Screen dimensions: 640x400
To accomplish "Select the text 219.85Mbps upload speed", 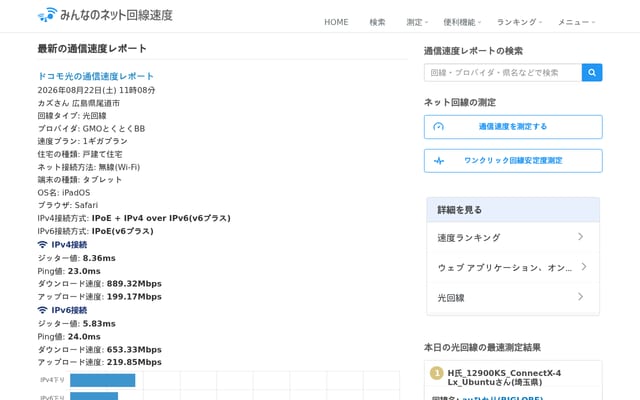I will pyautogui.click(x=134, y=362).
